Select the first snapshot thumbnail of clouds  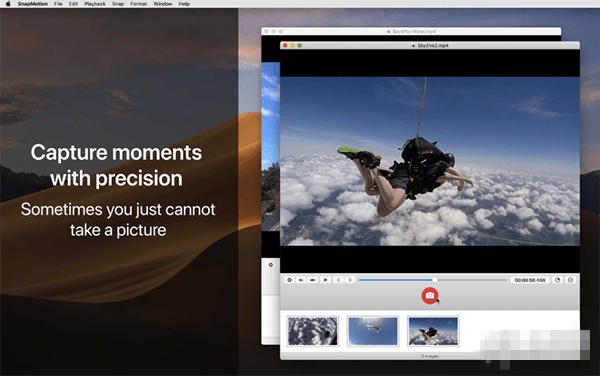313,331
